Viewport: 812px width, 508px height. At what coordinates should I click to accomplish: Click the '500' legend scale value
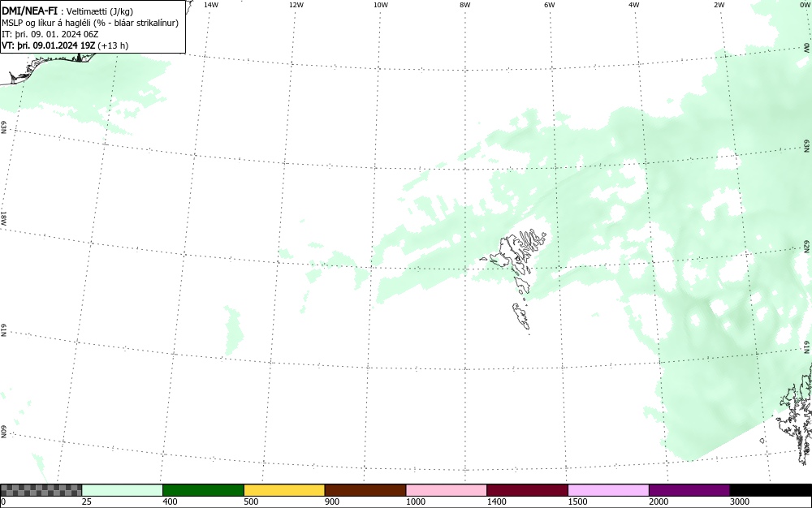[x=251, y=502]
